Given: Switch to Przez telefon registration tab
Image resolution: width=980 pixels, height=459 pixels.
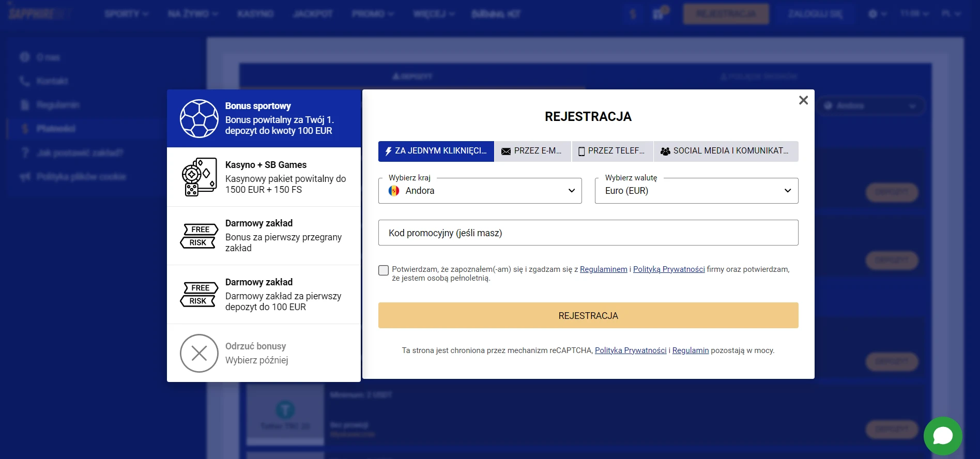Looking at the screenshot, I should 612,151.
